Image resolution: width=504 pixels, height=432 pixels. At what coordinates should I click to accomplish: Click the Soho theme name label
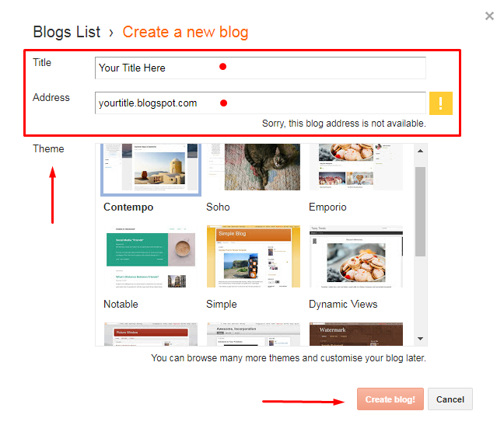click(x=218, y=207)
